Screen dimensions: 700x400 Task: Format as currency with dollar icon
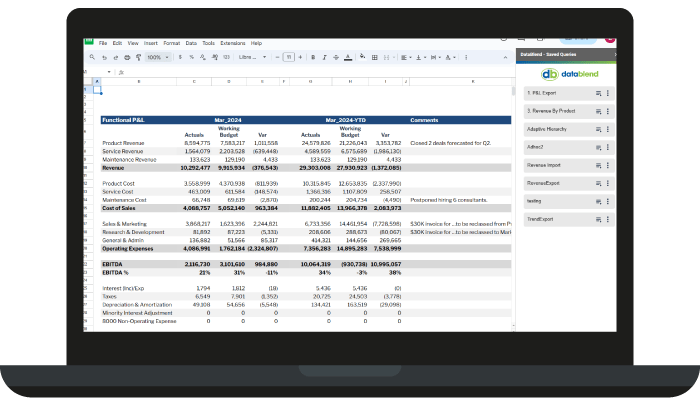click(x=180, y=57)
